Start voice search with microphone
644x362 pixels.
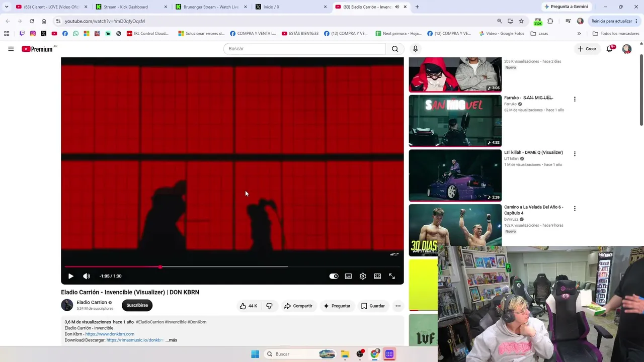tap(416, 49)
